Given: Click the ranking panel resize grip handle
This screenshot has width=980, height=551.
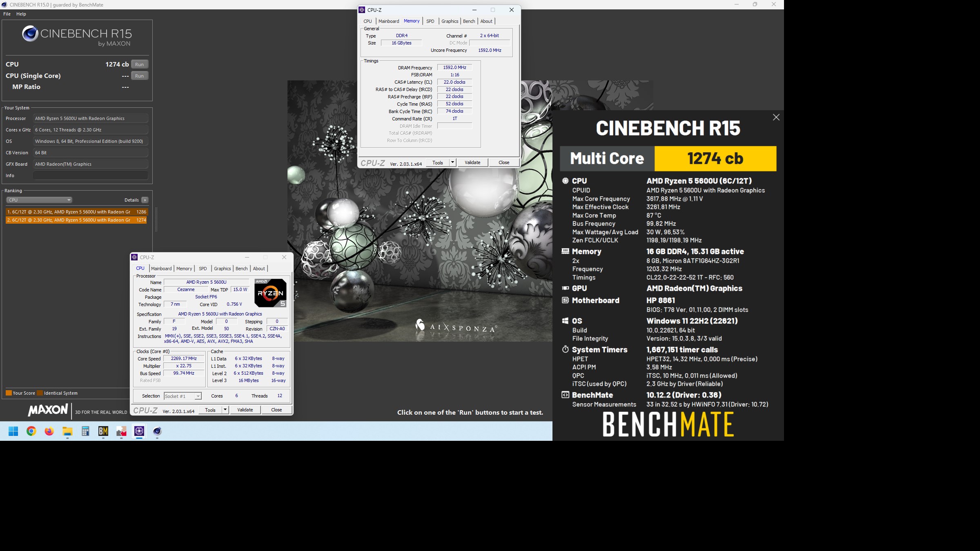Looking at the screenshot, I should point(156,220).
